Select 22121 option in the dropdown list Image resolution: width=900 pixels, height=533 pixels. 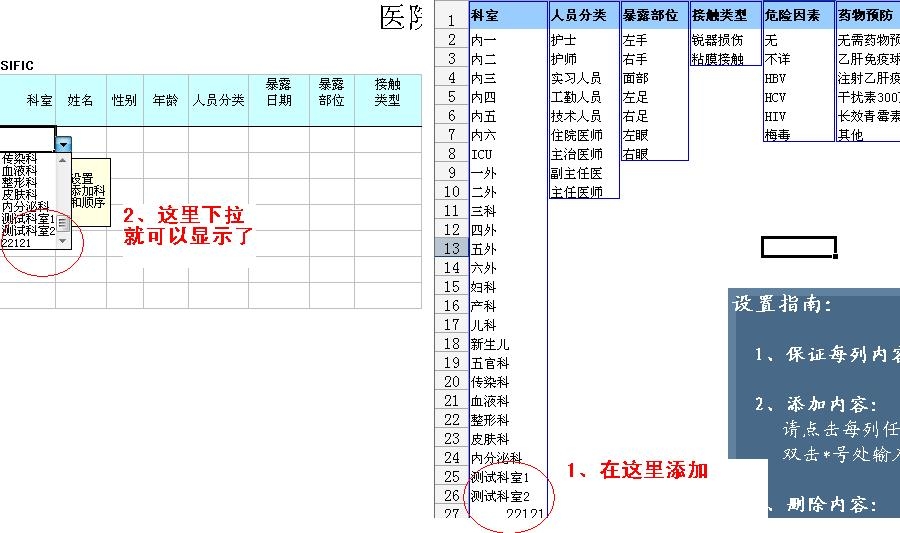tap(17, 243)
